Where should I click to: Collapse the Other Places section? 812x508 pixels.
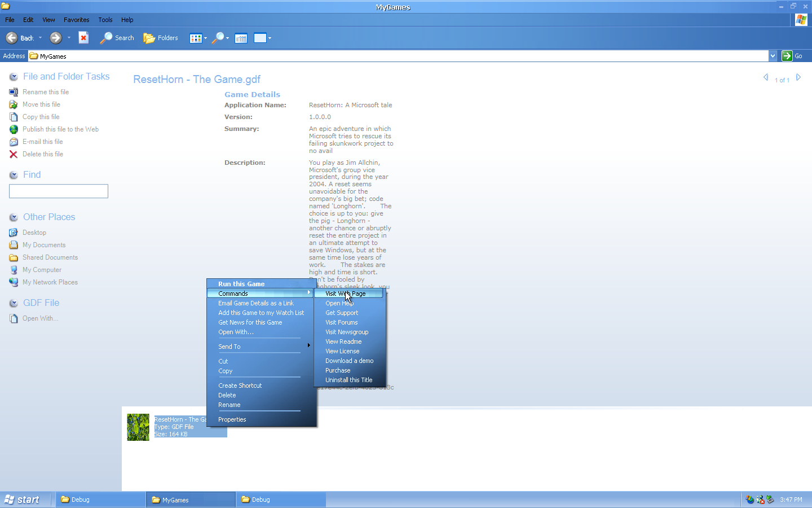click(x=14, y=217)
